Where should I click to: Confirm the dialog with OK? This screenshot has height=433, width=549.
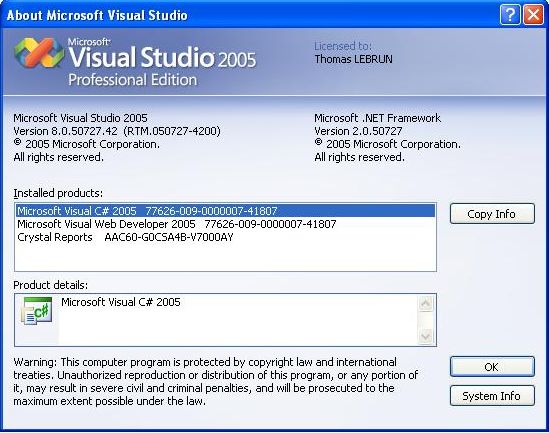point(492,366)
